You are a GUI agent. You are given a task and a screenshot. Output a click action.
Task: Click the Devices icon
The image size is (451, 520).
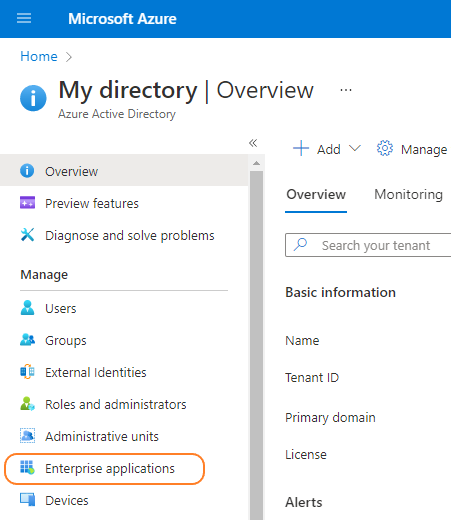point(27,499)
